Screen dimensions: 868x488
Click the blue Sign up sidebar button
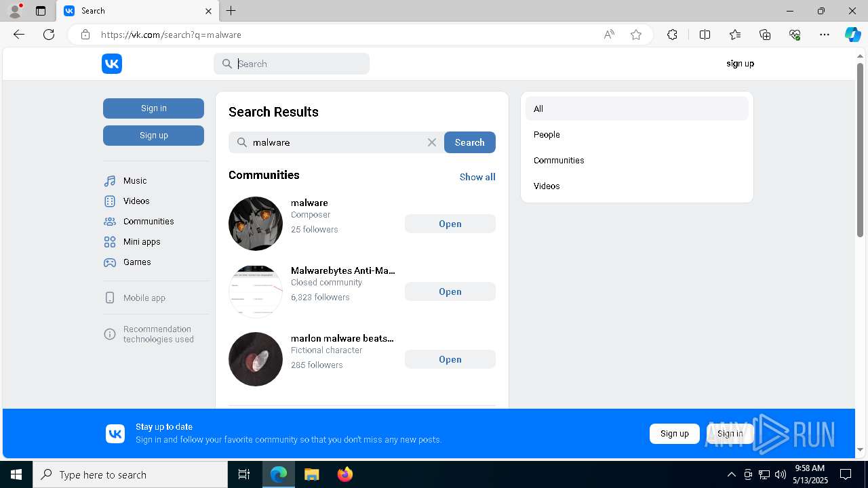153,136
